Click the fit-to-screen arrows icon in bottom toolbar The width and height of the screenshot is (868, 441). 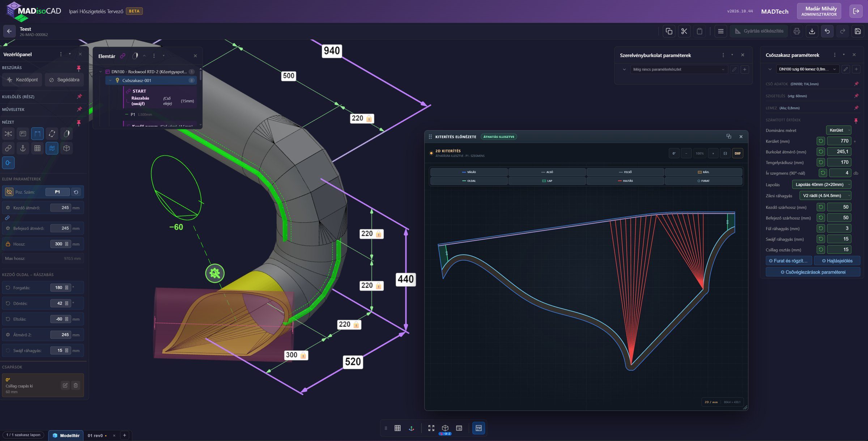pos(431,428)
